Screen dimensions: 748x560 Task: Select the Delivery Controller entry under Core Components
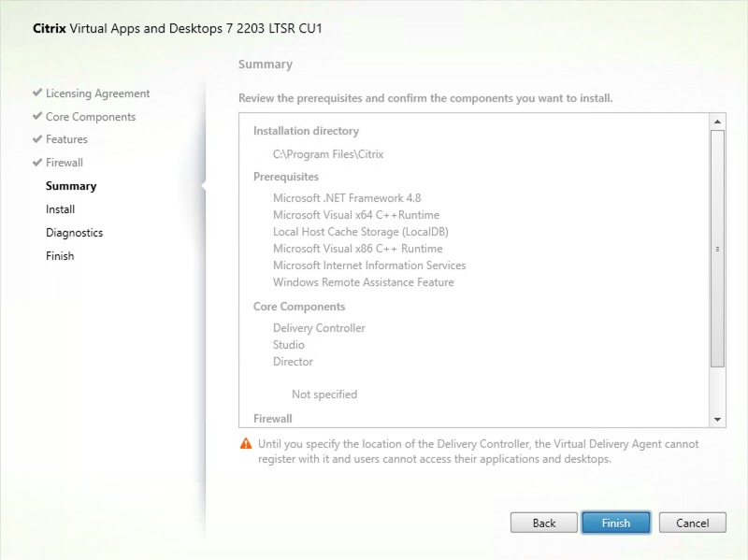click(x=319, y=328)
